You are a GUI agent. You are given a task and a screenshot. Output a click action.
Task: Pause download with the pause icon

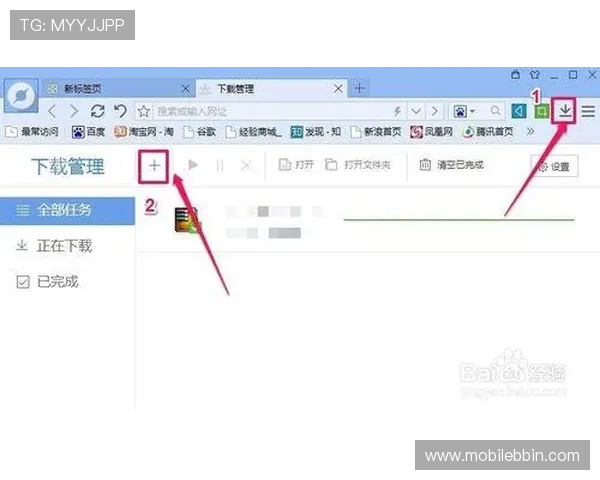tap(220, 165)
